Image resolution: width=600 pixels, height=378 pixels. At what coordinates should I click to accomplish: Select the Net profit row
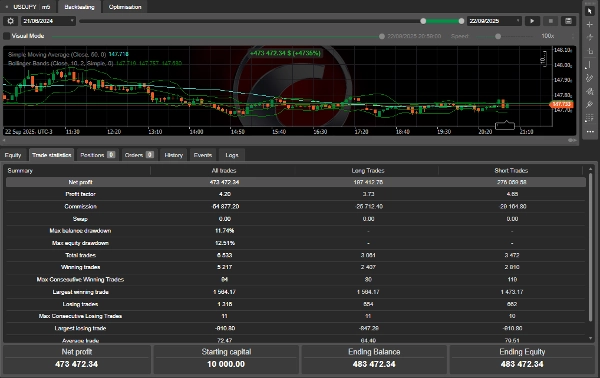pyautogui.click(x=295, y=182)
